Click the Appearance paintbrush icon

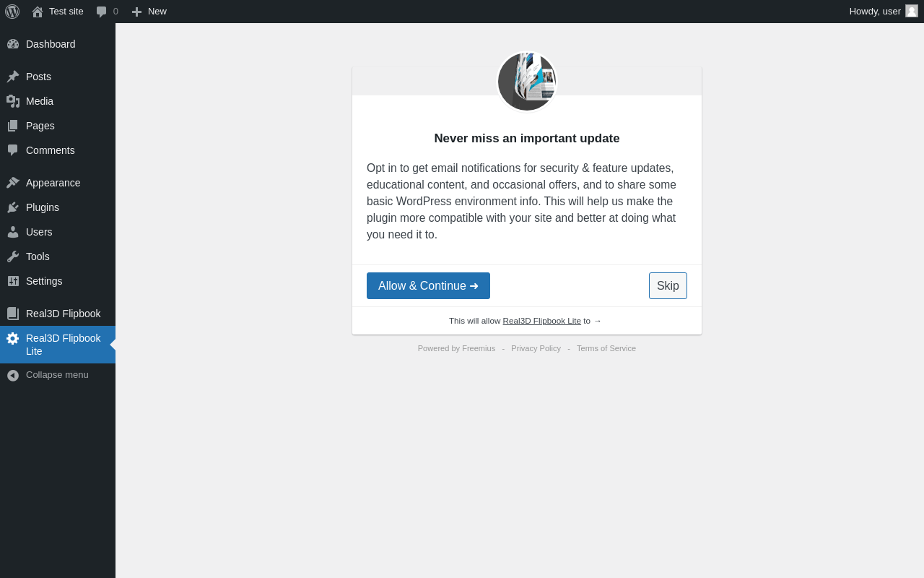13,183
